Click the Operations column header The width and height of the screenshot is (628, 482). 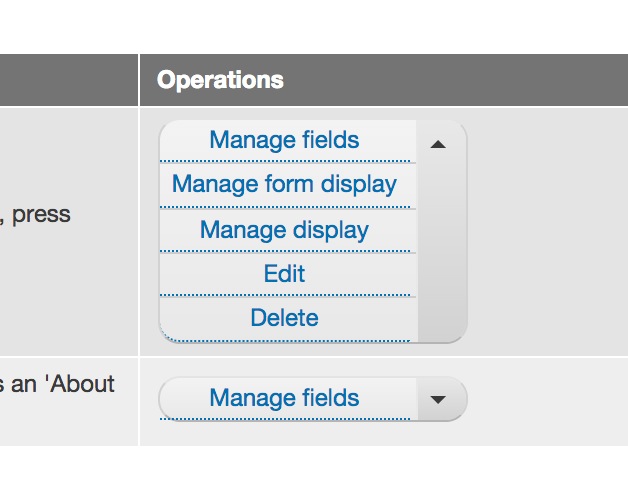tap(221, 80)
